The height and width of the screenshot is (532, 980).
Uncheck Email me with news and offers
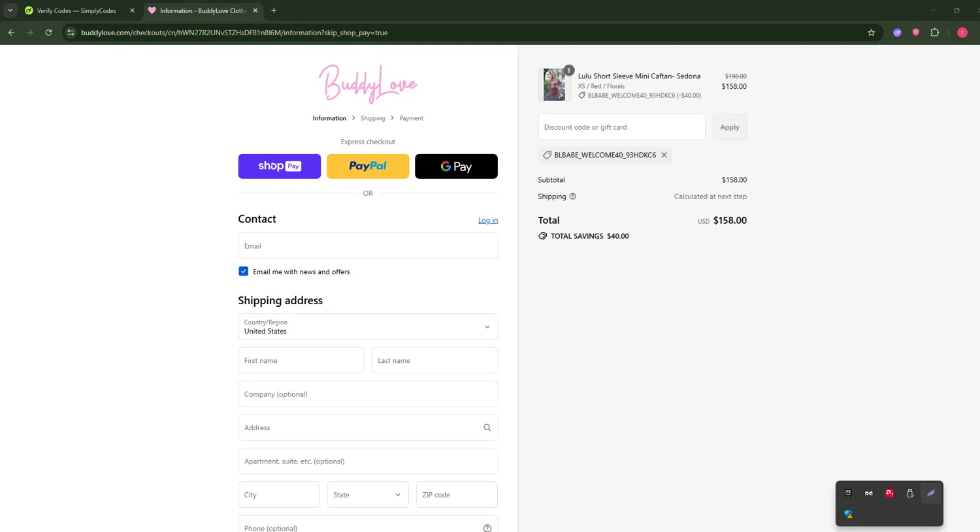tap(243, 272)
